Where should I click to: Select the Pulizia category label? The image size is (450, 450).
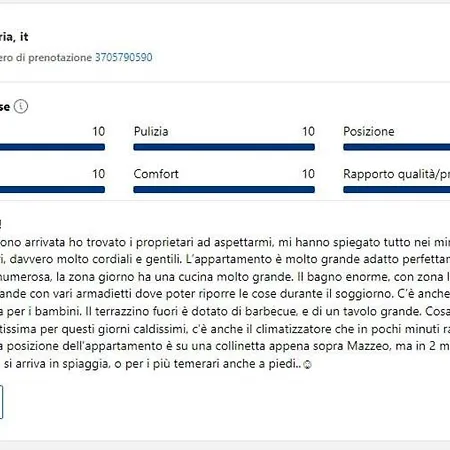[151, 131]
